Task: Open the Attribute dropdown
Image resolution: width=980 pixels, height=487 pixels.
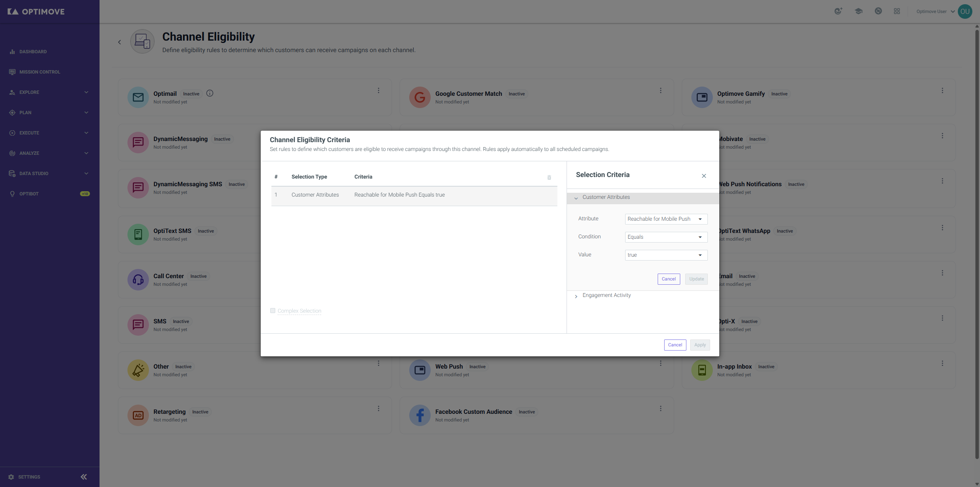Action: point(666,219)
